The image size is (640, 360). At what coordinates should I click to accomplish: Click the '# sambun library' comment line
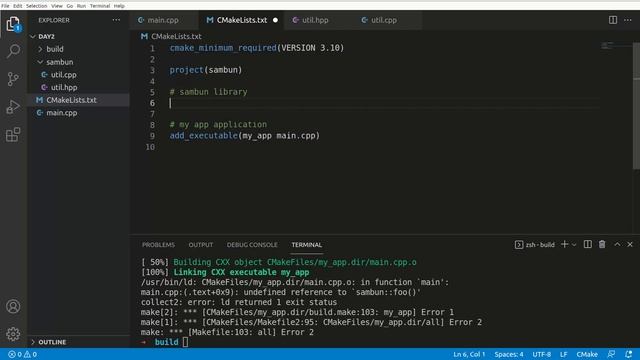click(209, 92)
